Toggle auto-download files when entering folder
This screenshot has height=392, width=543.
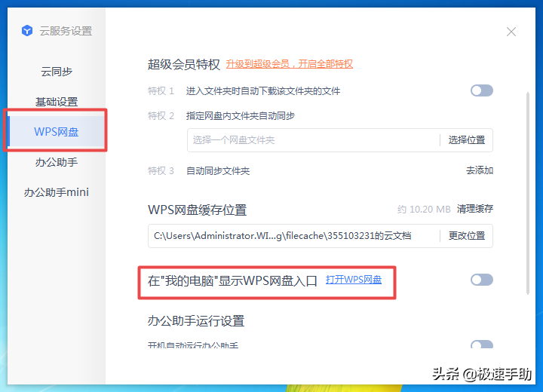click(x=482, y=90)
